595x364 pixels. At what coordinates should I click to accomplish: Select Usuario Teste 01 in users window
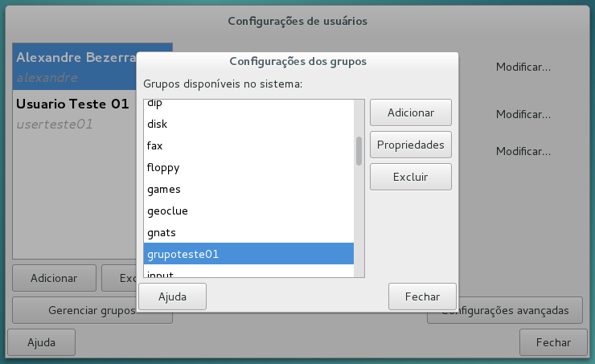tap(74, 113)
